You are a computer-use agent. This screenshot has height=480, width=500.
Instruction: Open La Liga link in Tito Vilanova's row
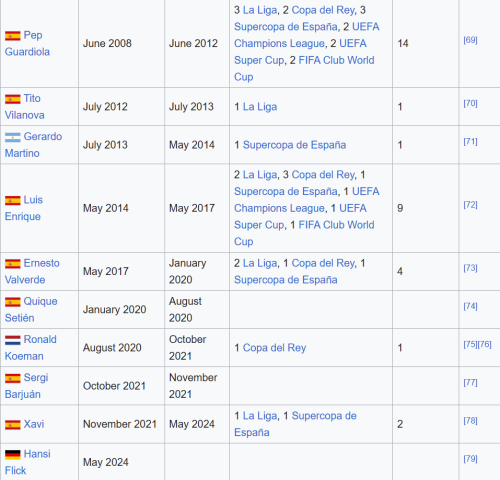(x=260, y=107)
